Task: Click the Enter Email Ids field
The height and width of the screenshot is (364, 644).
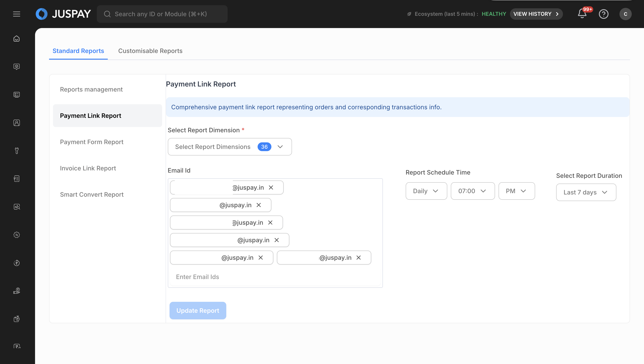Action: coord(275,277)
